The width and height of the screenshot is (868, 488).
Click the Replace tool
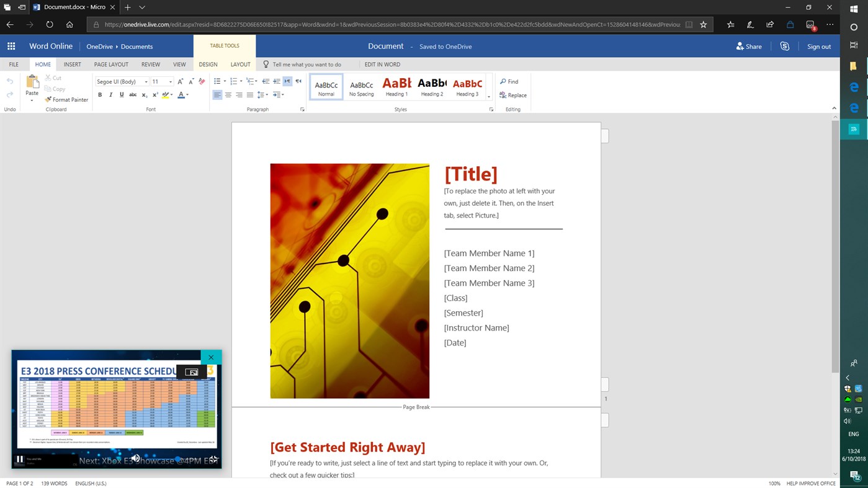(x=512, y=95)
